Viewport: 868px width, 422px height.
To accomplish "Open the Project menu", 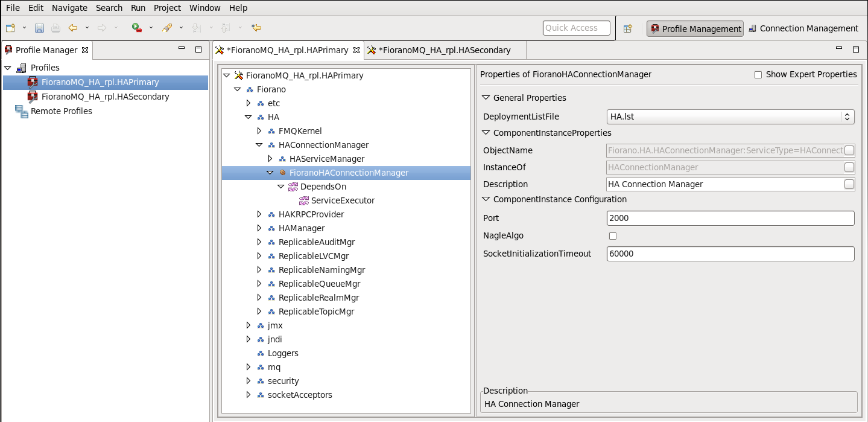I will pos(167,8).
